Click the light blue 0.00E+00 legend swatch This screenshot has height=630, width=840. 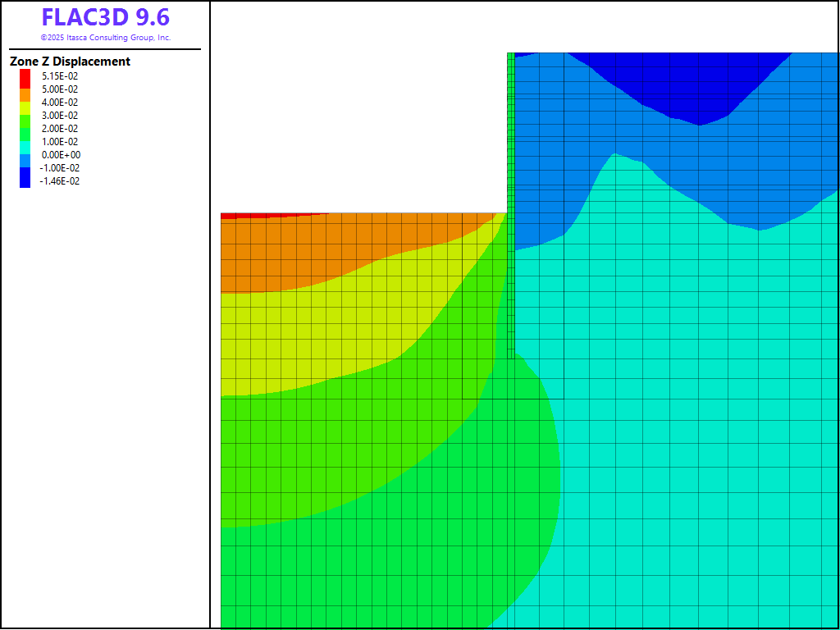(25, 155)
